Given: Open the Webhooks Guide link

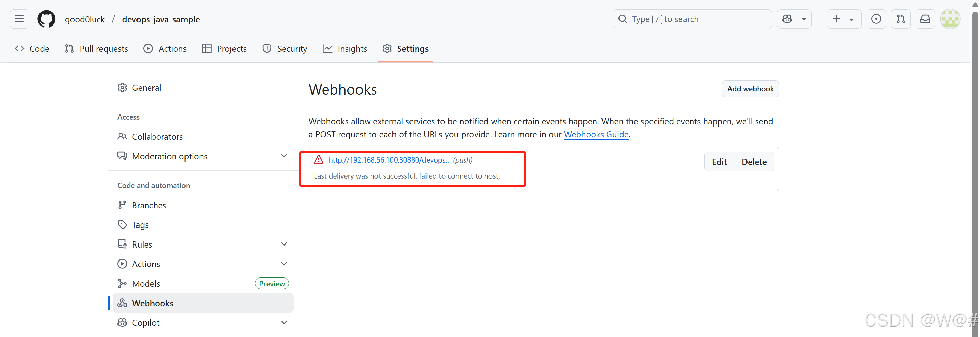Looking at the screenshot, I should (x=596, y=135).
